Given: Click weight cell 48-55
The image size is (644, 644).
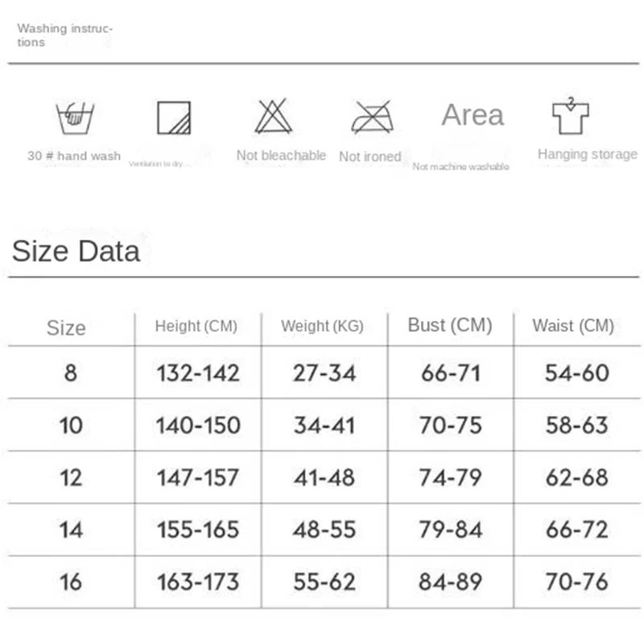Looking at the screenshot, I should coord(324,530).
